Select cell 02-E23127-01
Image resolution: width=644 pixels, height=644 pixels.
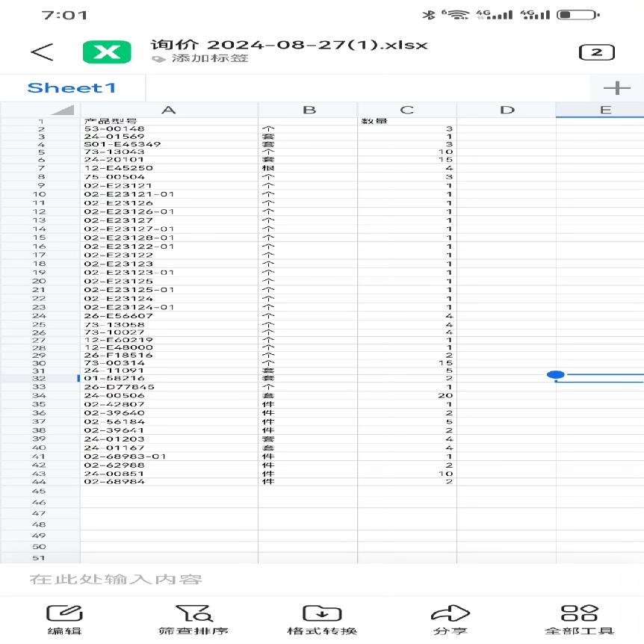tap(169, 229)
